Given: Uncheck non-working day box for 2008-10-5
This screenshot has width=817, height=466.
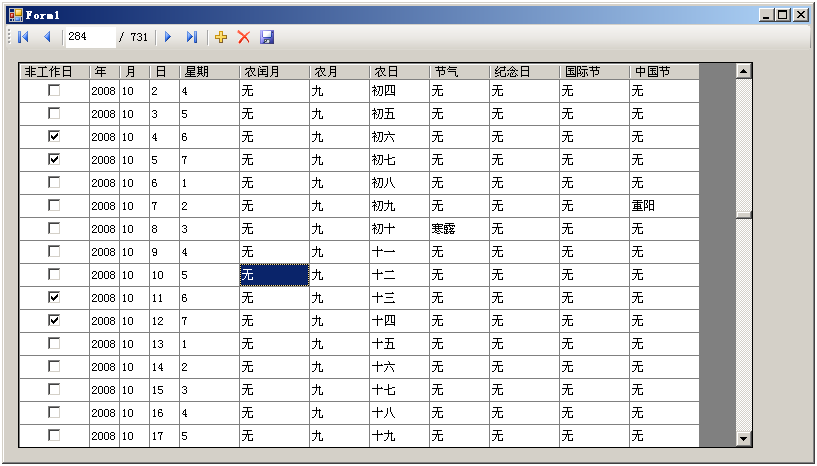Looking at the screenshot, I should 54,160.
